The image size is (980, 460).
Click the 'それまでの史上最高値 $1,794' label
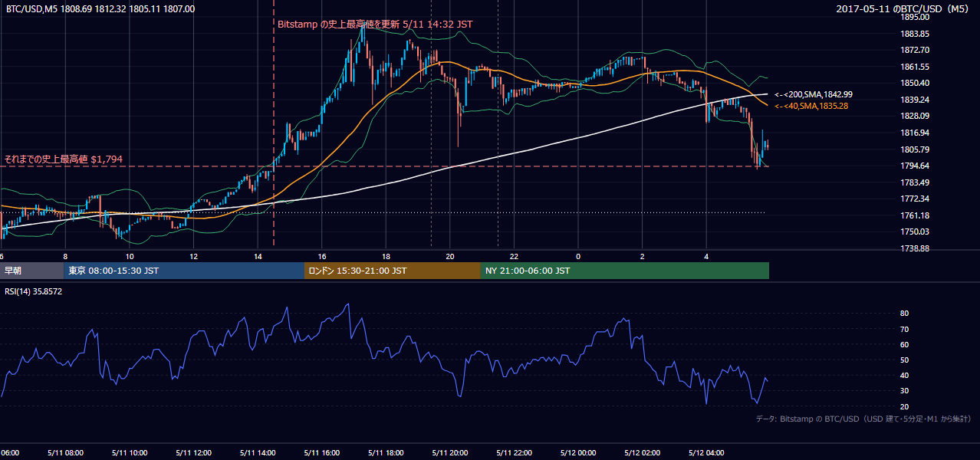click(x=64, y=159)
